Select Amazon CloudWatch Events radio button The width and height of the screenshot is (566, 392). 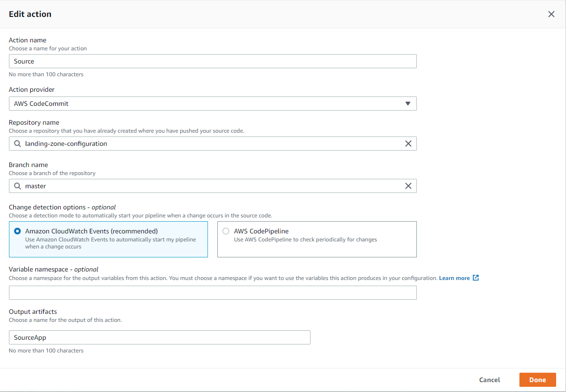click(x=17, y=231)
